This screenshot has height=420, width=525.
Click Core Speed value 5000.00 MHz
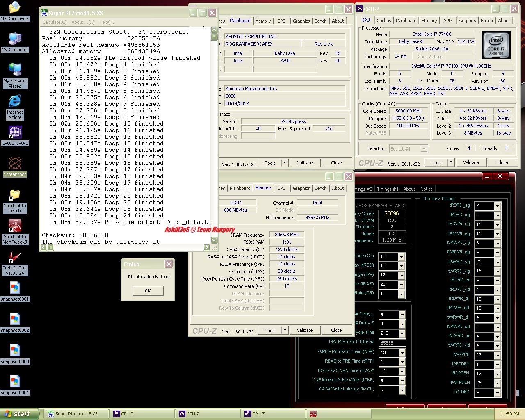408,111
